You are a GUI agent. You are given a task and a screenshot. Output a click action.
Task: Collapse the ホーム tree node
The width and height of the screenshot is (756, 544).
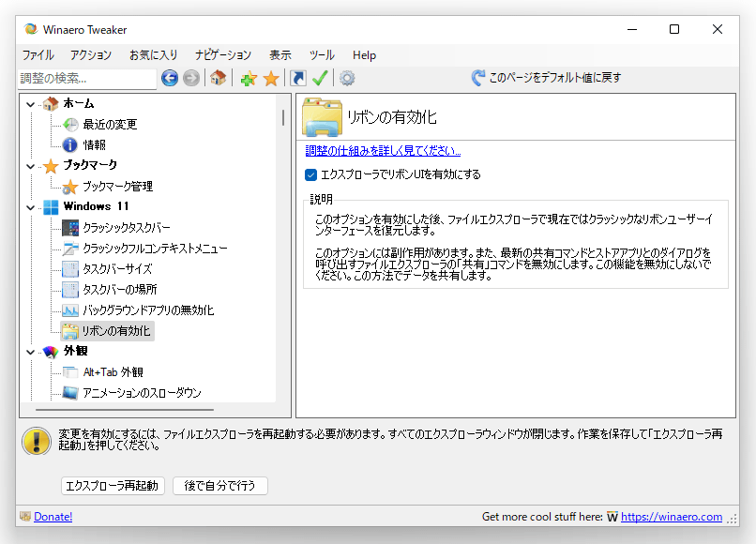30,104
